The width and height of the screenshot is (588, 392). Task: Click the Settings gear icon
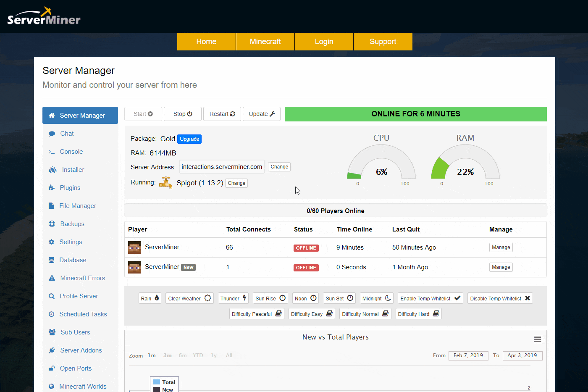click(51, 242)
